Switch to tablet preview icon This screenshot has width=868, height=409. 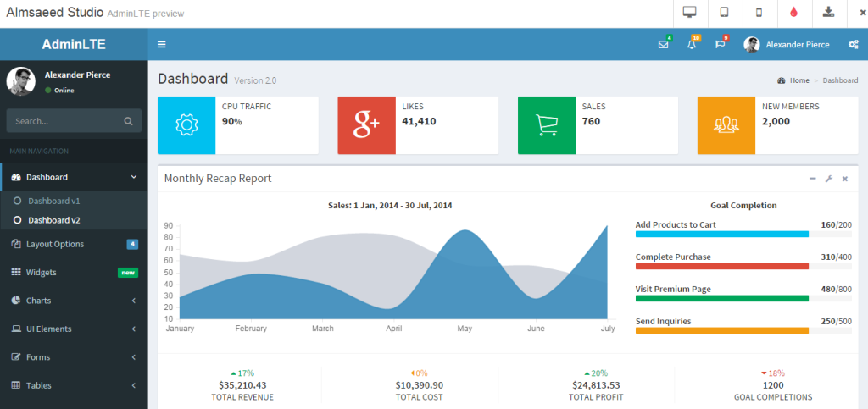click(x=724, y=13)
